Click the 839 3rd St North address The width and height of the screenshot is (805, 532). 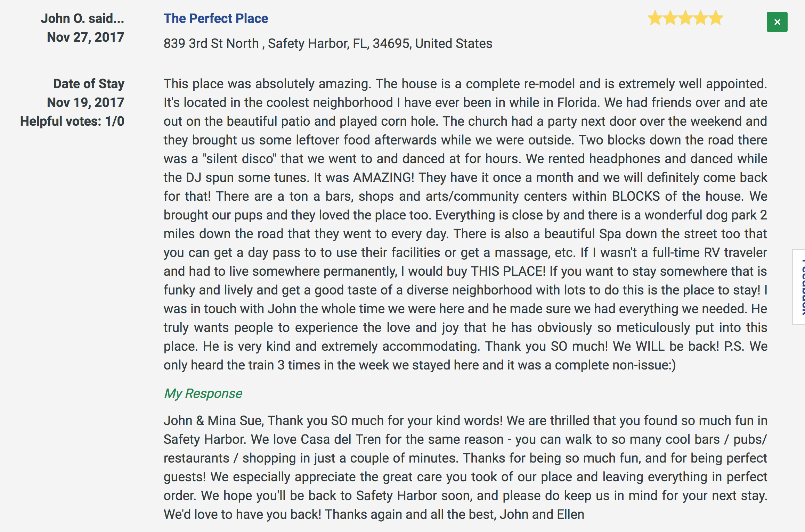(x=328, y=43)
